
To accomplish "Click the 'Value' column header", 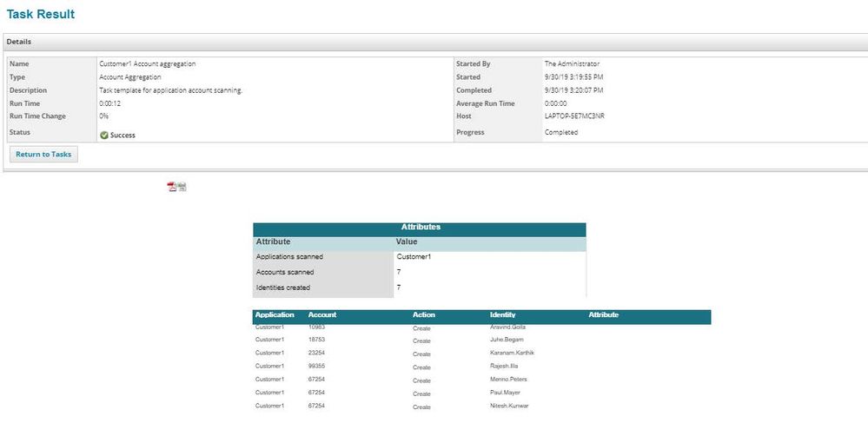I will coord(407,242).
